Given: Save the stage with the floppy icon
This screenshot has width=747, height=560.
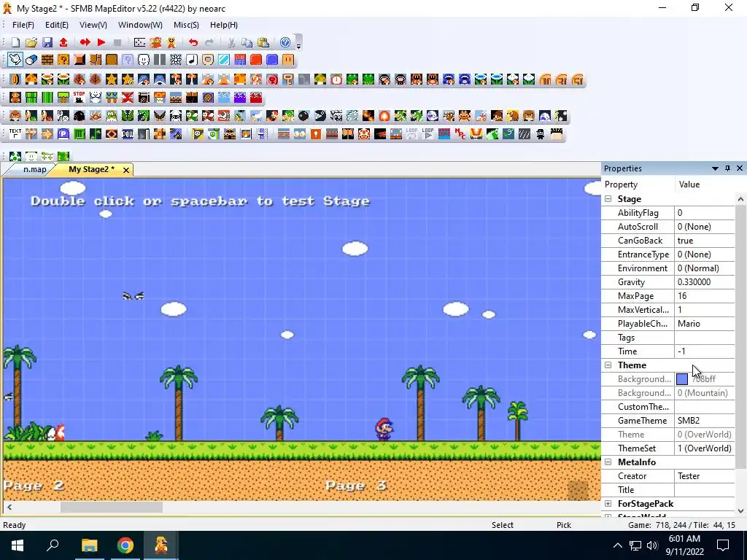Looking at the screenshot, I should [47, 42].
